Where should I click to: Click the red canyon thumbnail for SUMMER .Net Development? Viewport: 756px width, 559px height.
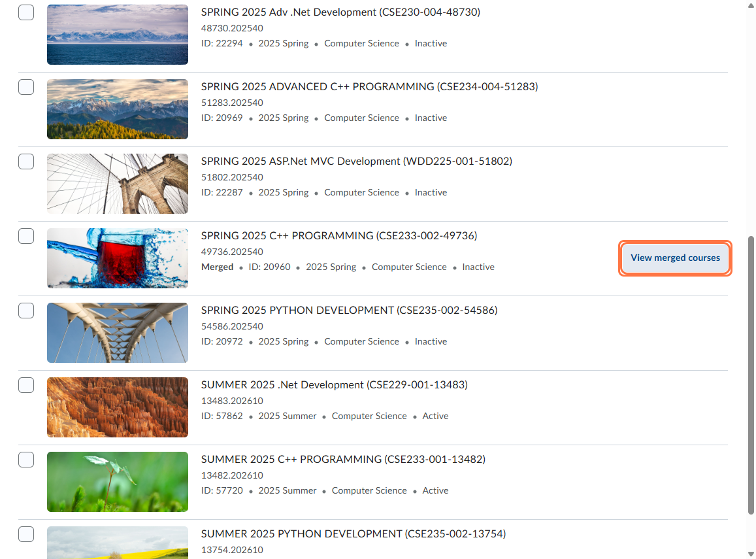(118, 407)
